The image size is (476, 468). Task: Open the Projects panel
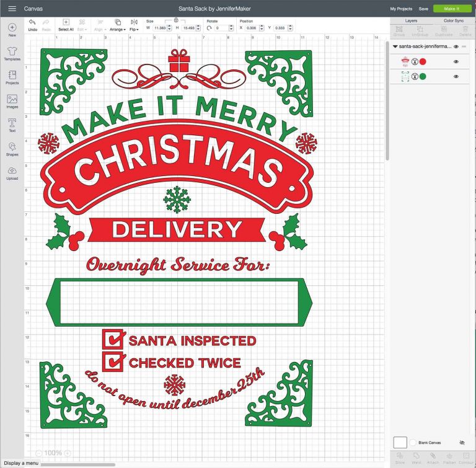(x=12, y=75)
